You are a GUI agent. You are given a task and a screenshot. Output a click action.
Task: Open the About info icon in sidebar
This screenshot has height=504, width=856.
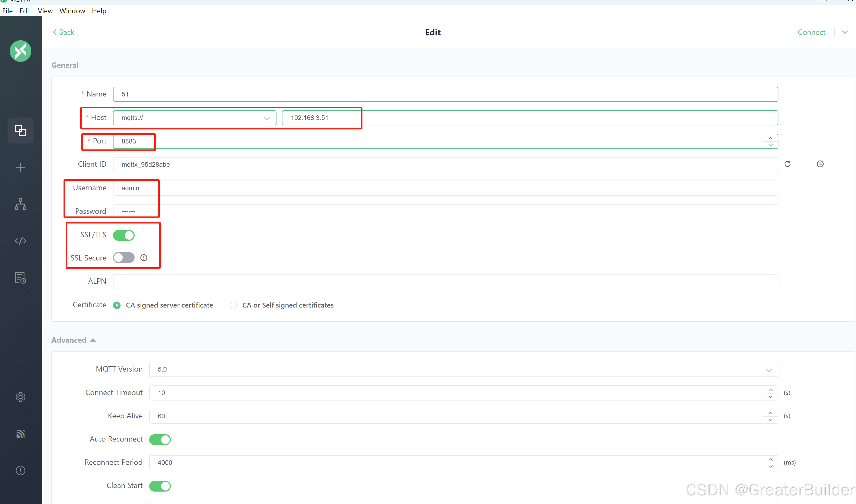(20, 470)
